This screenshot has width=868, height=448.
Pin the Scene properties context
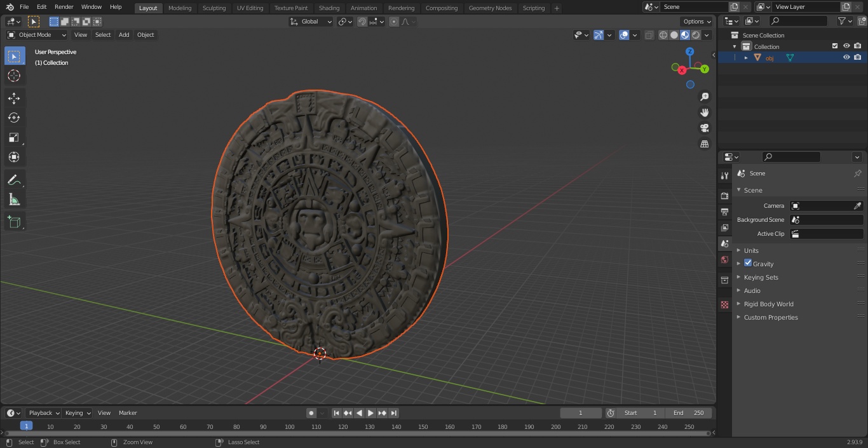pyautogui.click(x=857, y=173)
